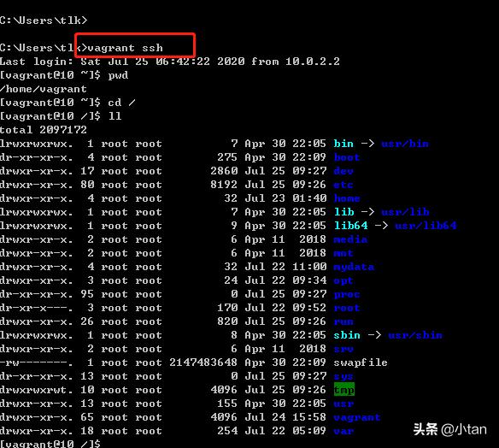Click size '2860' in the dev row
This screenshot has width=499, height=448.
point(224,171)
